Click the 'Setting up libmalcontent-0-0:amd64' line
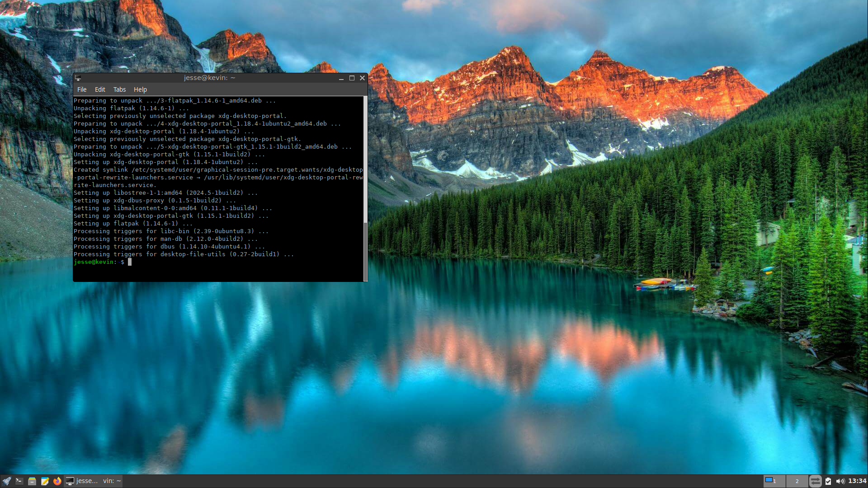The height and width of the screenshot is (488, 868). 173,208
